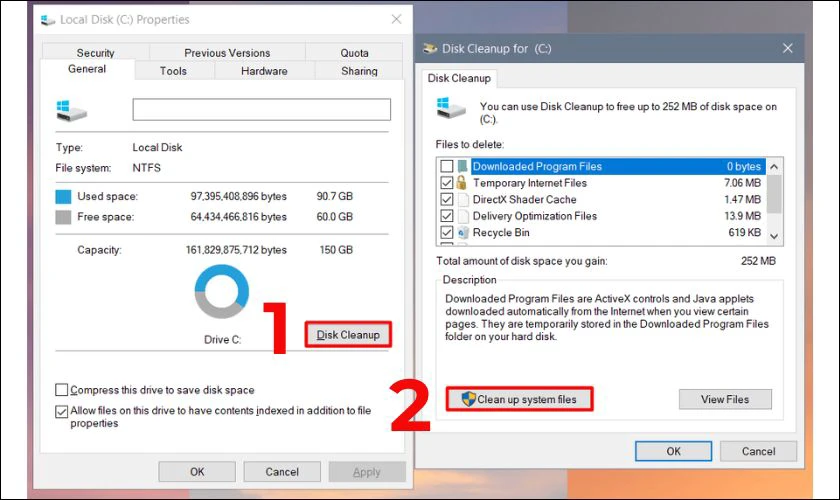Click the Drive C: label under chart
The height and width of the screenshot is (500, 840).
[222, 340]
